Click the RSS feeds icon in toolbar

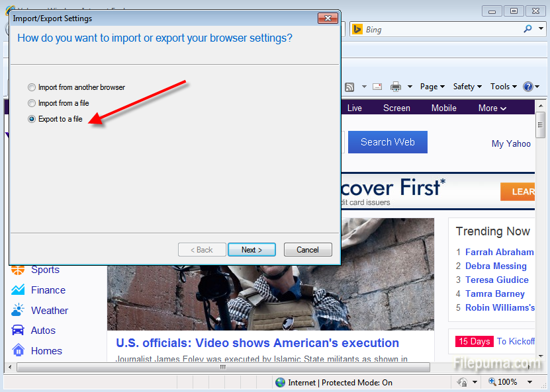(x=349, y=87)
